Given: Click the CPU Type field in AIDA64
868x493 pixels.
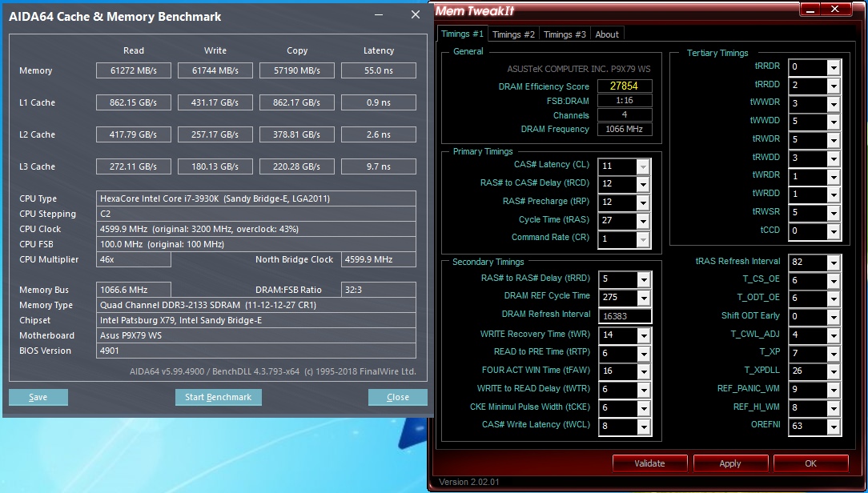Looking at the screenshot, I should click(x=255, y=198).
